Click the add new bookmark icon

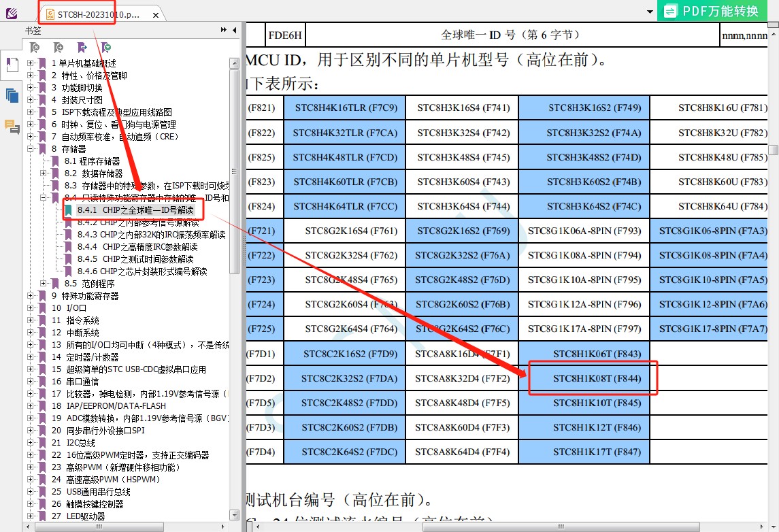[x=58, y=48]
